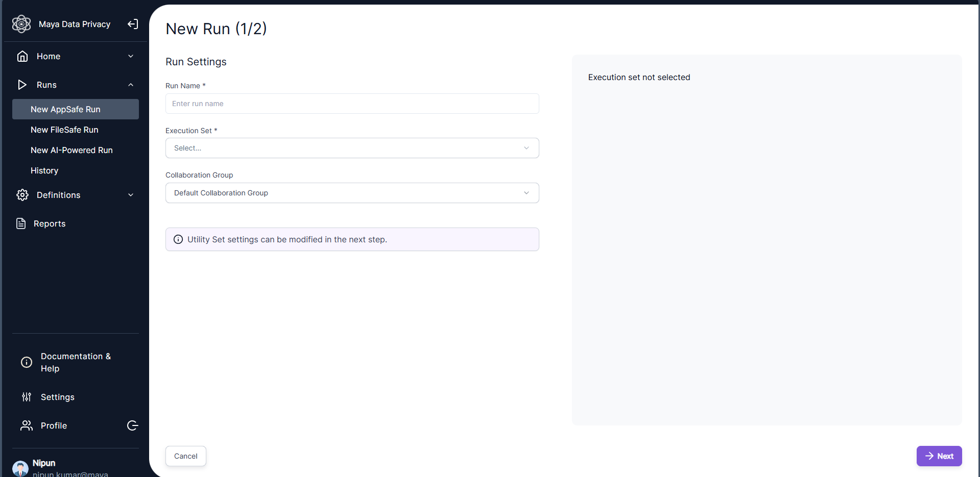Viewport: 980px width, 477px height.
Task: Select the Runs play icon
Action: point(22,85)
